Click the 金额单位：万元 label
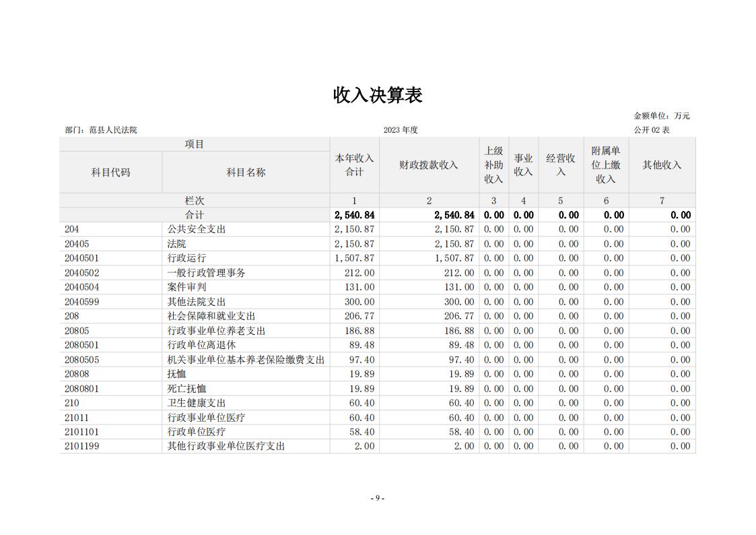 pyautogui.click(x=662, y=116)
